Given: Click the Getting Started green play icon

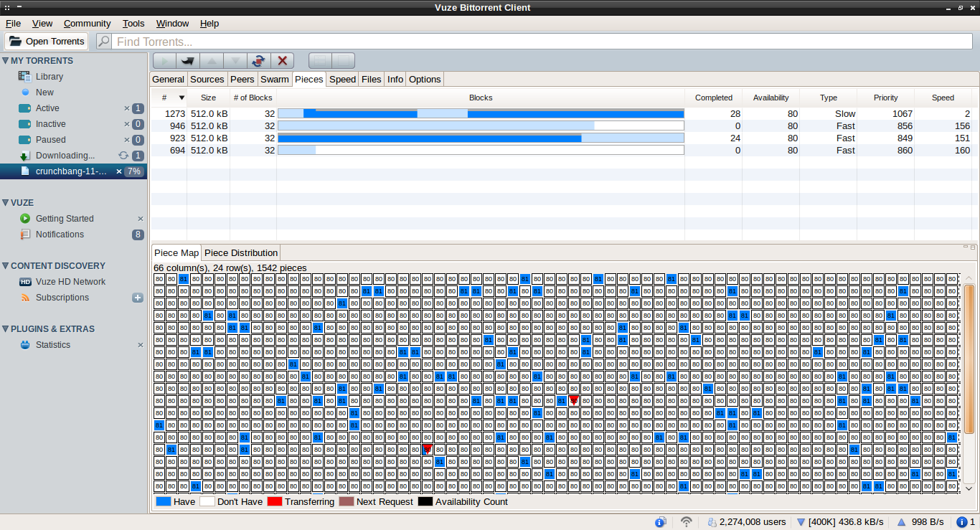Looking at the screenshot, I should [x=25, y=219].
